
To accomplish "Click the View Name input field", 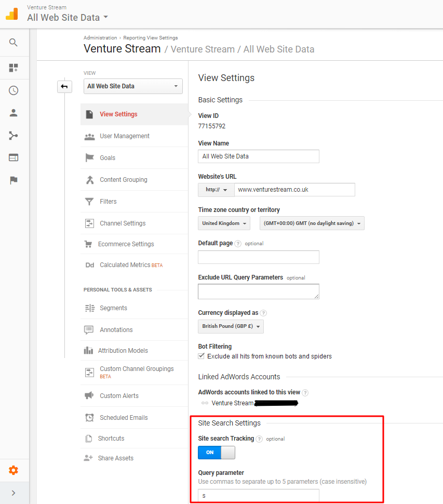I will 259,156.
